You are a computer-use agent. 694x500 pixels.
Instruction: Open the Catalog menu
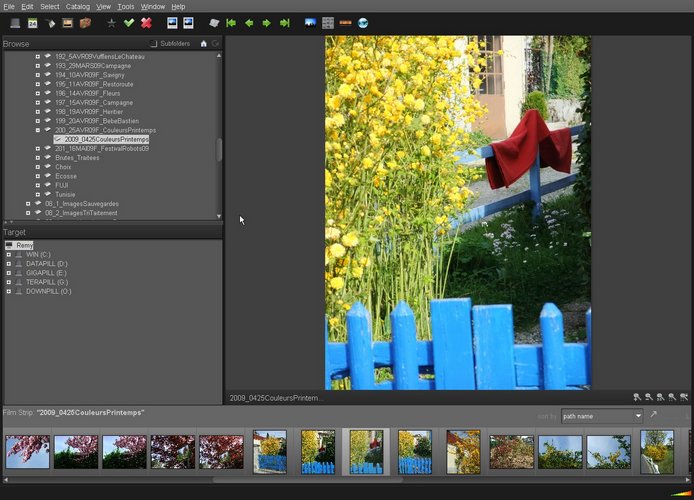(x=77, y=6)
